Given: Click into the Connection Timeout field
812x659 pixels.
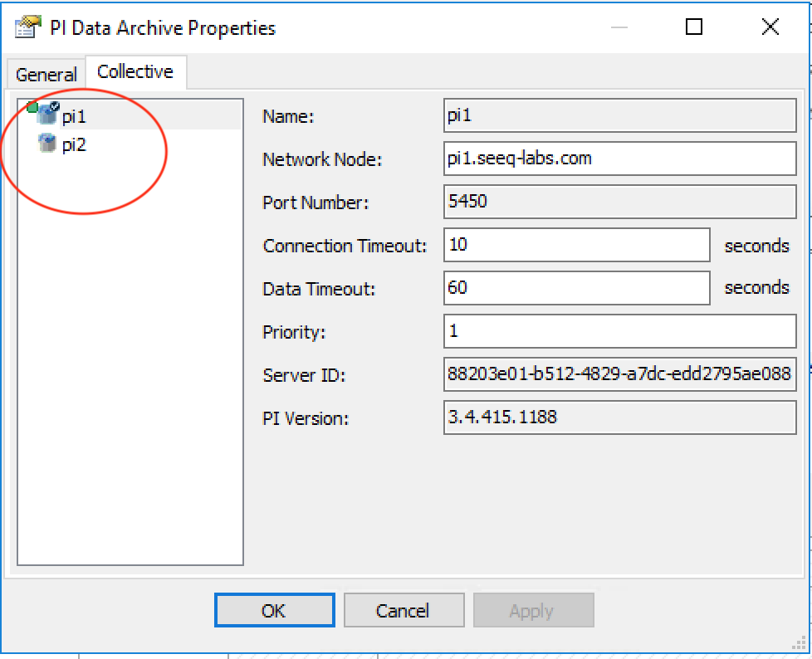Looking at the screenshot, I should pyautogui.click(x=576, y=245).
